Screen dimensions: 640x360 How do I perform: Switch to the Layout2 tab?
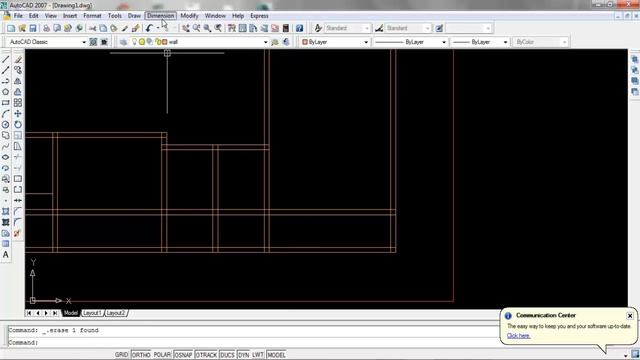[116, 313]
